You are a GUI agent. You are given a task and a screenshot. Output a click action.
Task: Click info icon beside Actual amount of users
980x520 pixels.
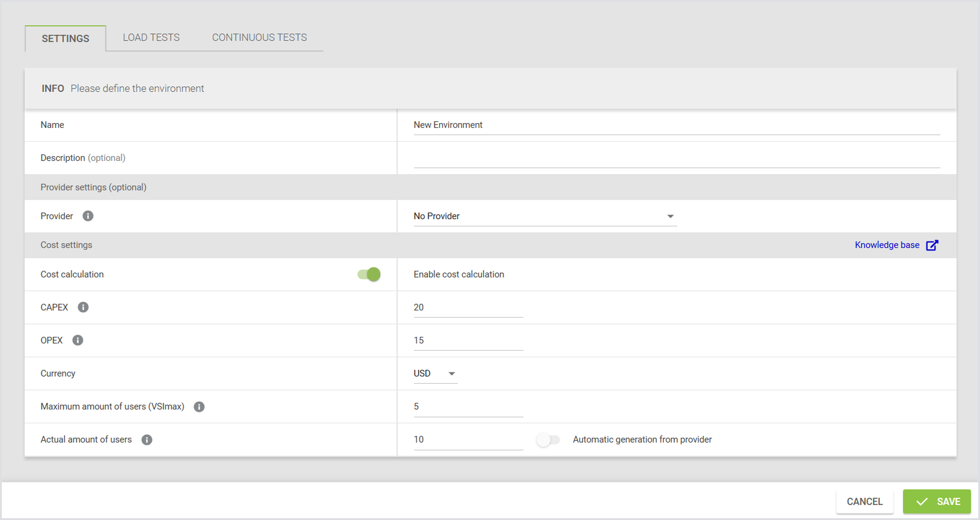(x=147, y=440)
